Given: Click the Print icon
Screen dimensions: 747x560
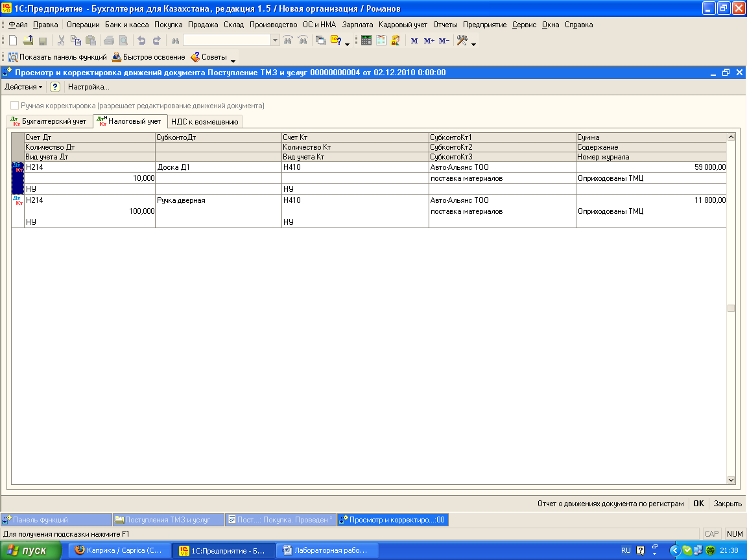Looking at the screenshot, I should pos(109,41).
